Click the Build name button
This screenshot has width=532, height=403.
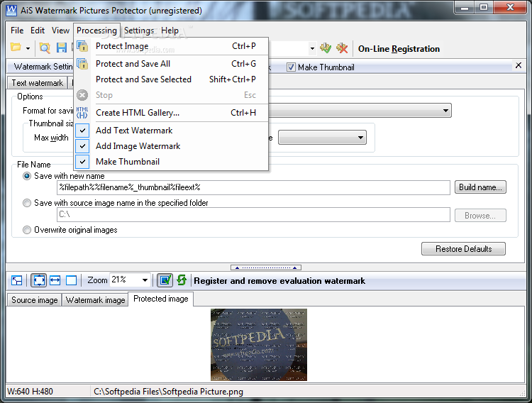[x=480, y=187]
